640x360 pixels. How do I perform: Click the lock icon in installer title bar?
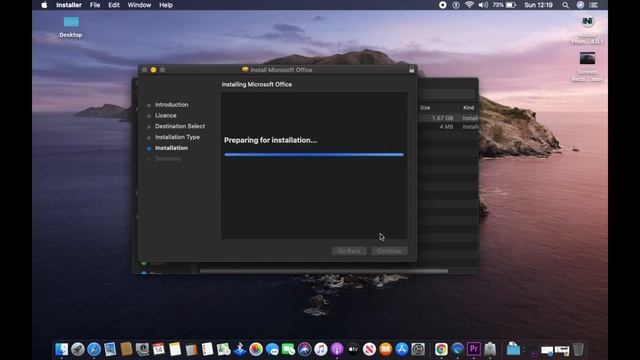411,70
